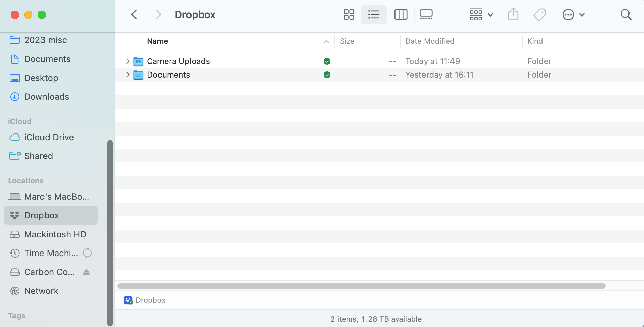This screenshot has width=644, height=327.
Task: Close the Finder window with the red button
Action: point(15,15)
